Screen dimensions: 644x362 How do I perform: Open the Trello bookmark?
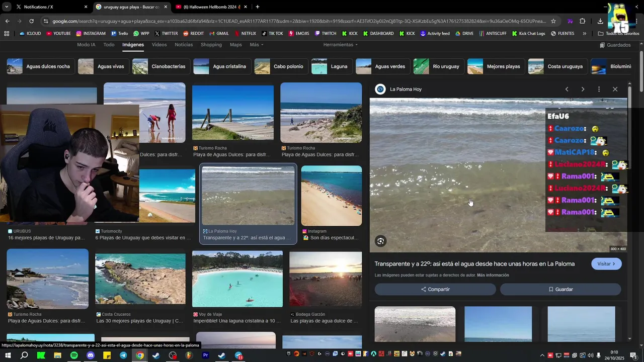click(x=119, y=34)
